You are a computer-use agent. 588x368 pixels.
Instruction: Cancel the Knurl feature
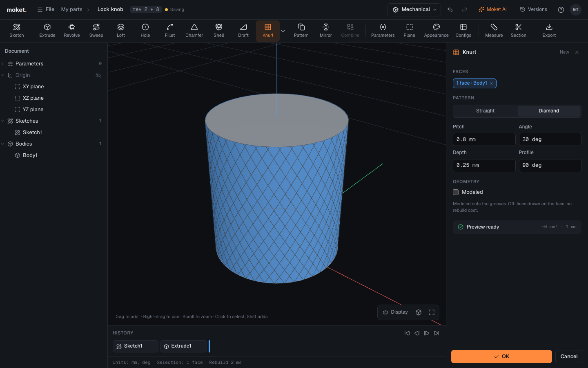click(x=569, y=357)
